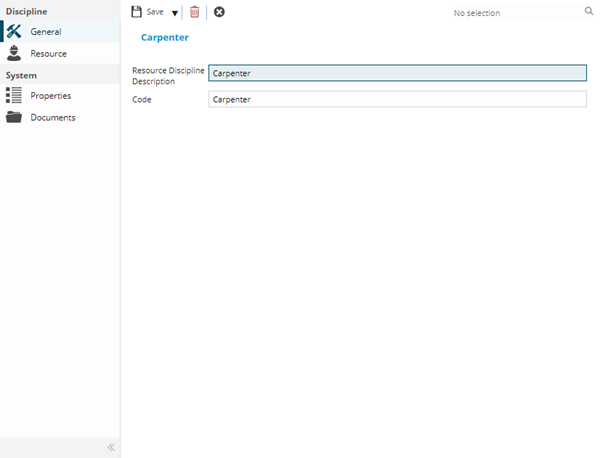Click the System section header
Viewport: 600px width, 458px height.
click(x=21, y=75)
